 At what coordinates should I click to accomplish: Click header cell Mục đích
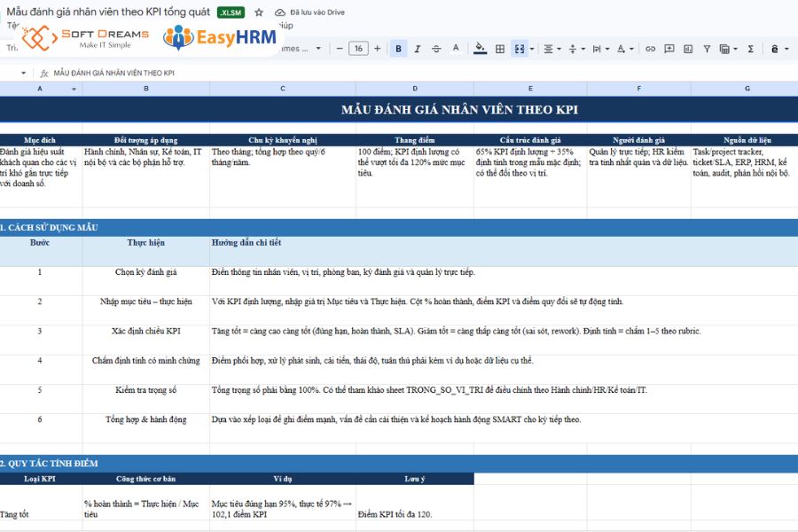(40, 140)
